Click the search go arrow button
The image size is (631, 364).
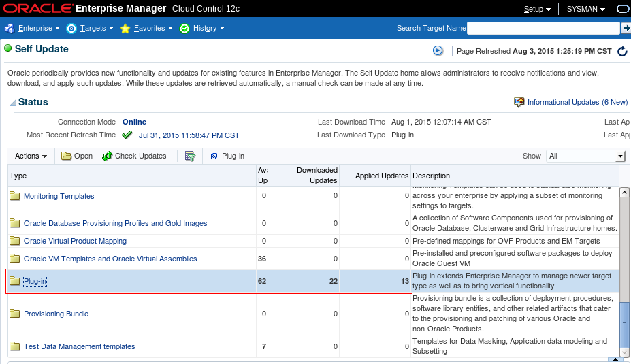[x=626, y=28]
